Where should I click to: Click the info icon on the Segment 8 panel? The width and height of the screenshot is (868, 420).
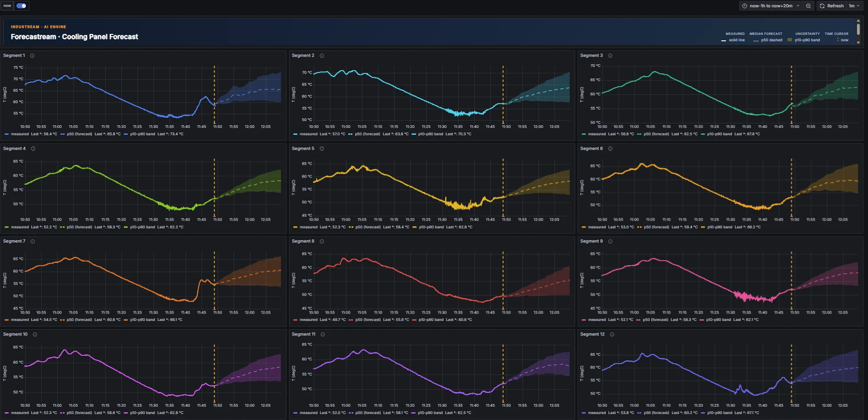pyautogui.click(x=322, y=241)
